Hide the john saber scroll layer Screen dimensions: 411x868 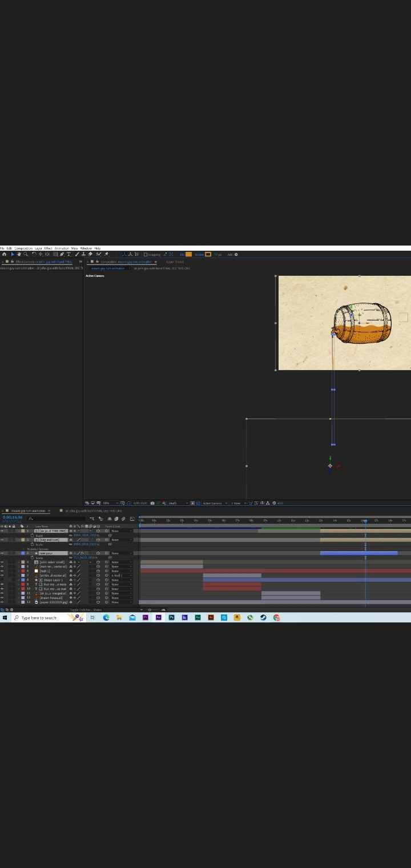2,562
